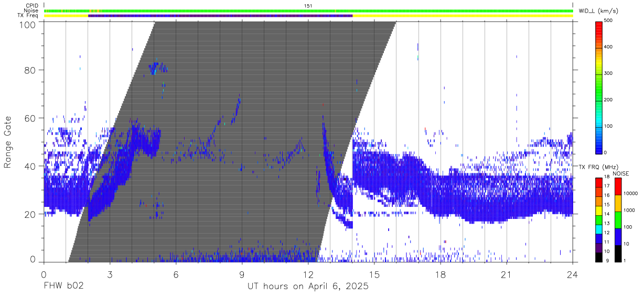Click the 40 tick on Range Gate axis
Image resolution: width=644 pixels, height=297 pixels.
click(x=30, y=166)
